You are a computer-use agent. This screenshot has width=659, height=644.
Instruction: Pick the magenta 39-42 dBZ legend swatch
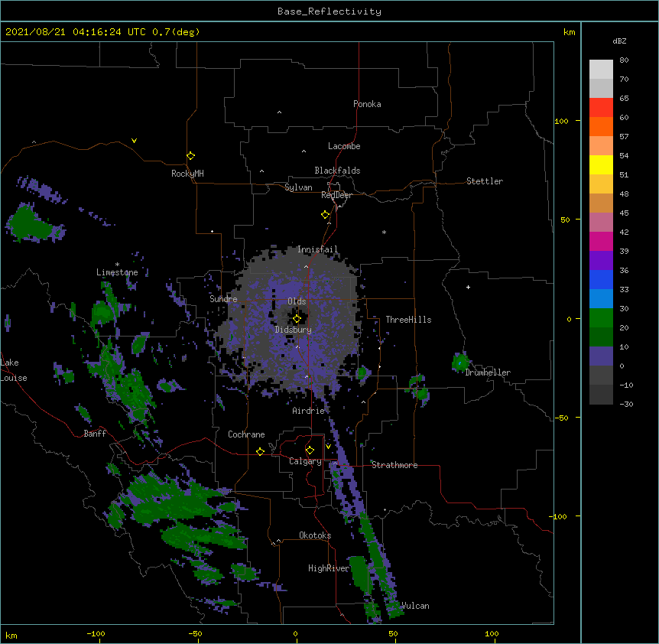601,241
